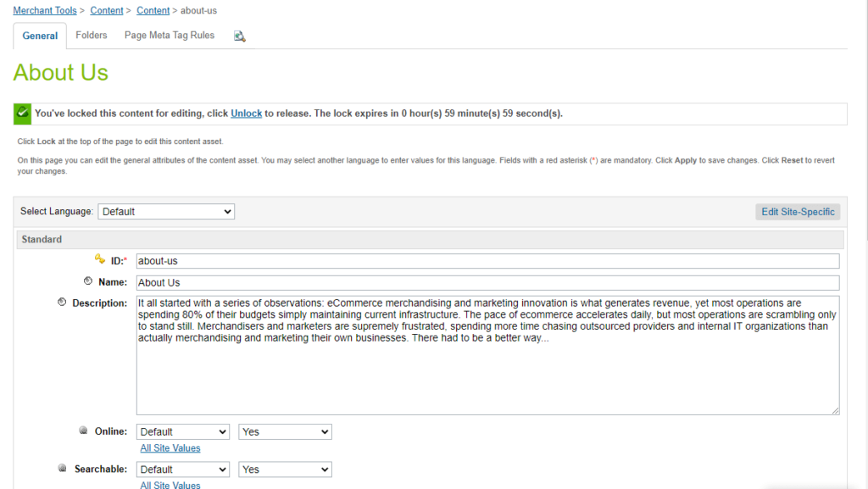
Task: Open the Online site Default dropdown
Action: click(183, 432)
